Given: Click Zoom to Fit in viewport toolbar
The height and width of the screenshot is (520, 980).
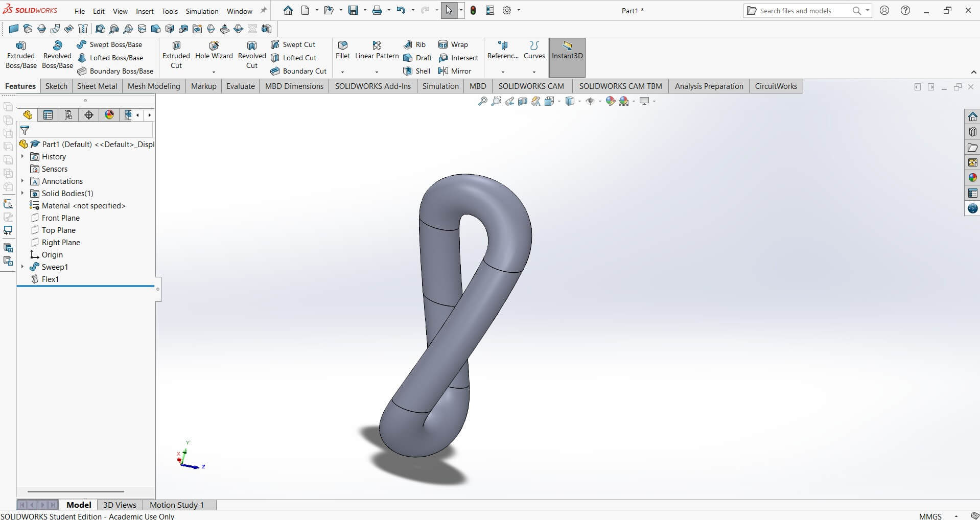Looking at the screenshot, I should pos(482,101).
